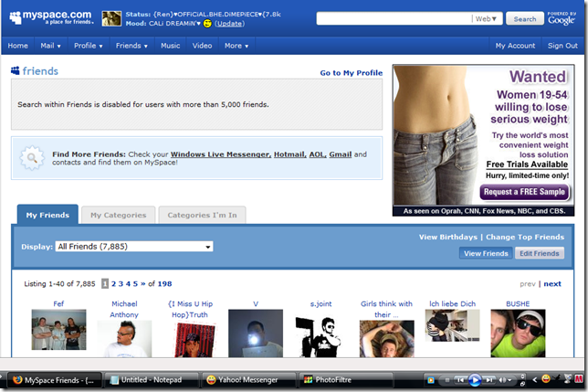
Task: Restore the media player using the mini-toolbar button
Action: click(x=523, y=384)
